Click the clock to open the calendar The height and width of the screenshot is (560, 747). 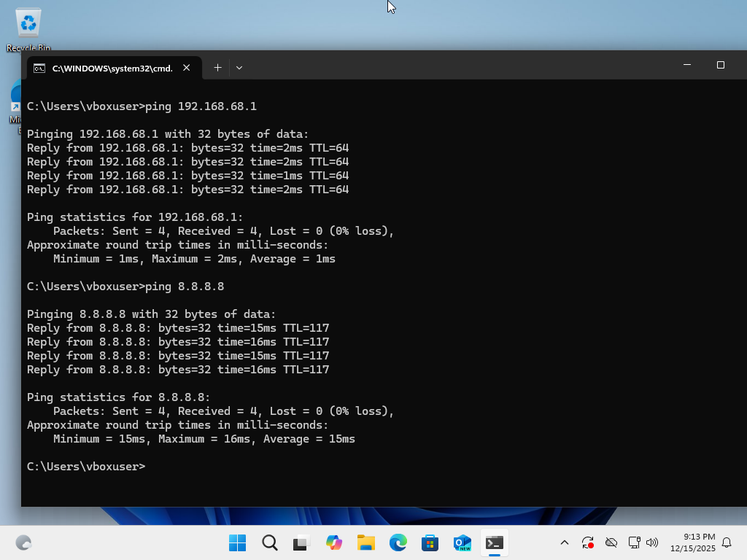point(699,542)
